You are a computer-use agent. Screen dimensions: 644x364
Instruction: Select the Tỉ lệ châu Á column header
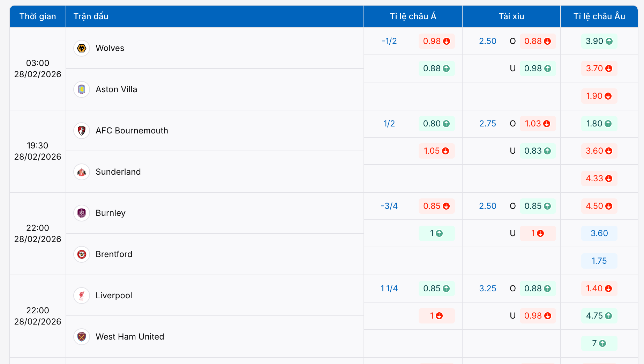pyautogui.click(x=413, y=16)
